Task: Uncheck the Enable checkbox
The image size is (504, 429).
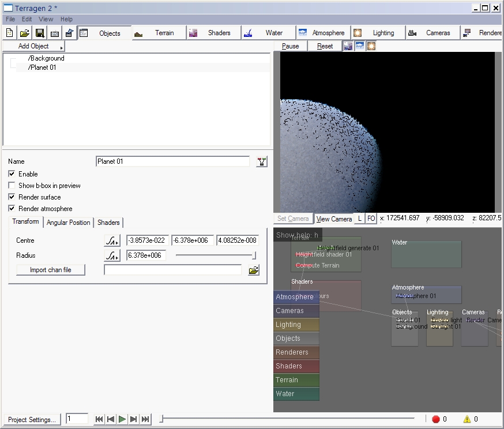Action: click(x=12, y=174)
